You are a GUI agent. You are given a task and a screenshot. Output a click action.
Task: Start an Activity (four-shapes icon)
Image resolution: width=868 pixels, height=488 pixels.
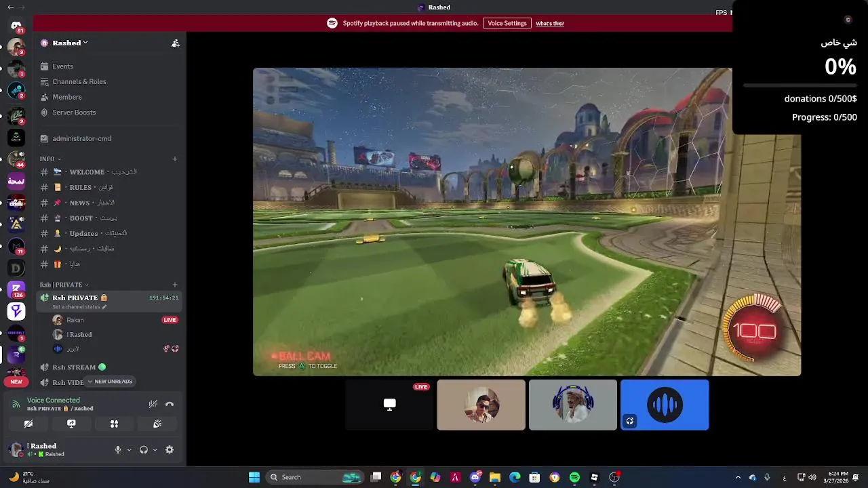point(114,424)
